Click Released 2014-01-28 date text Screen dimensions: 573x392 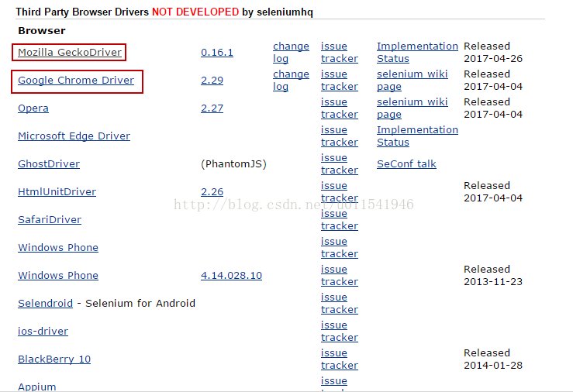pyautogui.click(x=493, y=359)
